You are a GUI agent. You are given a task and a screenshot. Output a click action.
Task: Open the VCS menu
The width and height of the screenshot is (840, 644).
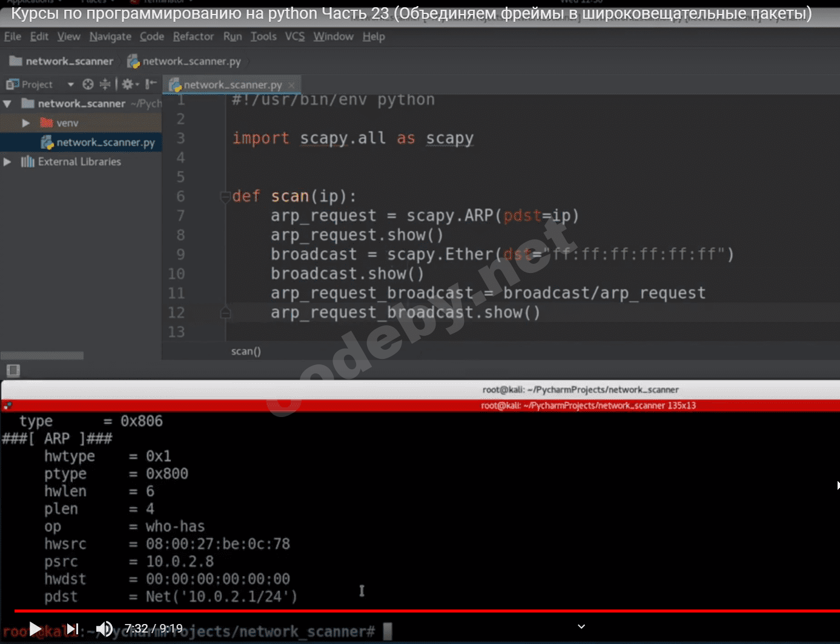tap(295, 36)
